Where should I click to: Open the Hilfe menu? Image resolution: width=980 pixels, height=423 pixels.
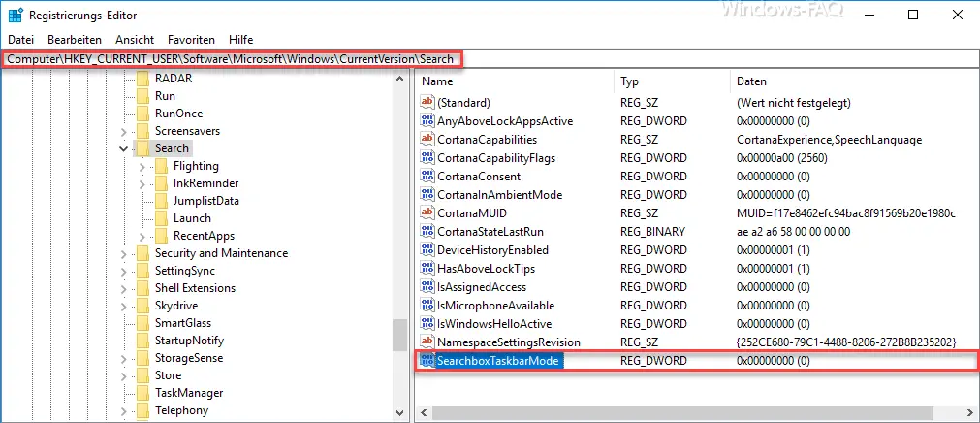tap(240, 40)
